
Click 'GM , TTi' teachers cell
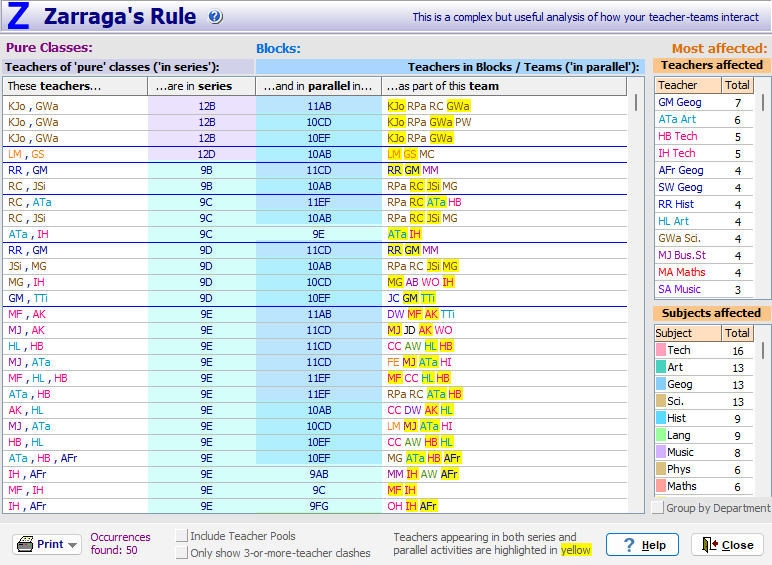click(75, 298)
